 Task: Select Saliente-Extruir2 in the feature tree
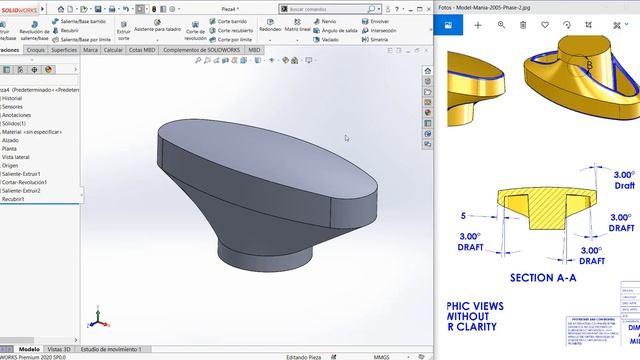[x=21, y=191]
